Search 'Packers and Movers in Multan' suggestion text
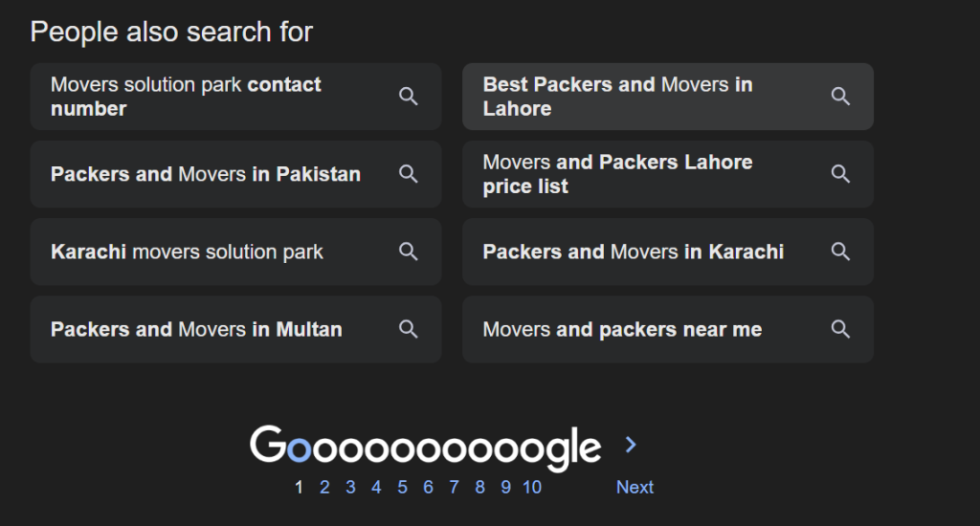 click(x=196, y=329)
